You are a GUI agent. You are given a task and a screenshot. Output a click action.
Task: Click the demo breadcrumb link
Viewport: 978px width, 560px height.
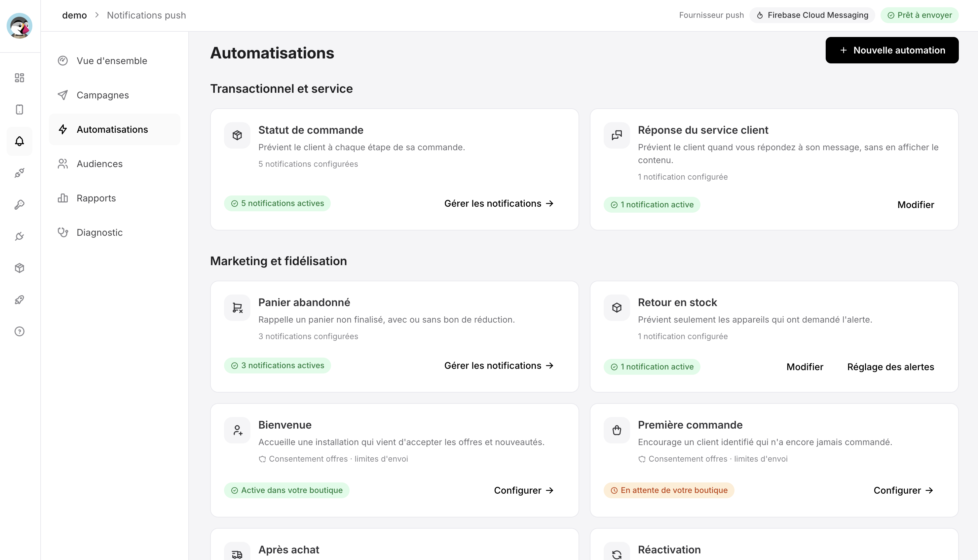[74, 16]
